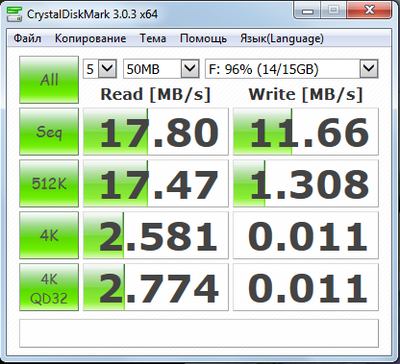Start the Seq sequential test
Screen dimensions: 400x364
point(49,132)
